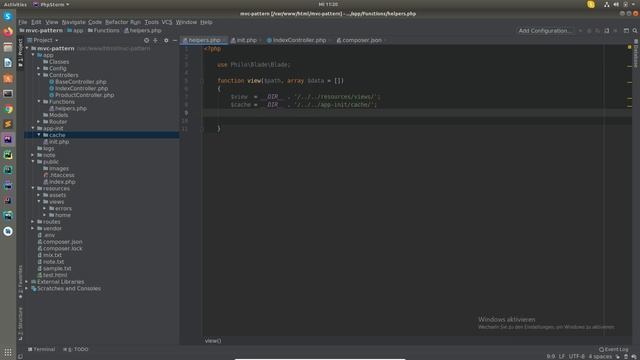Open the VCS menu

point(167,22)
